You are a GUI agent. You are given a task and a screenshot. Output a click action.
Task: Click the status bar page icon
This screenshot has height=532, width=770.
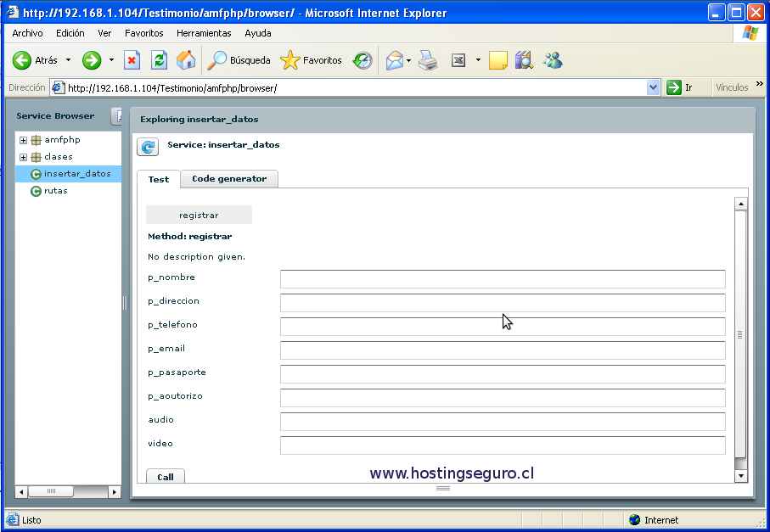12,519
